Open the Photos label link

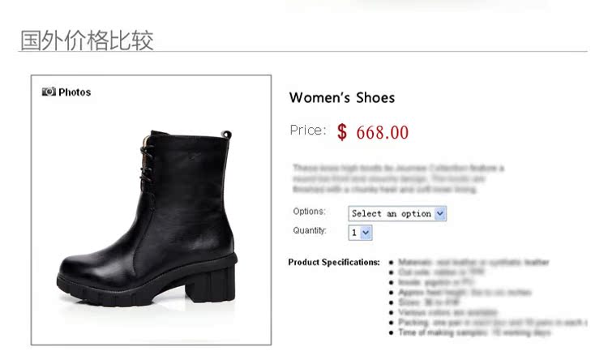point(75,92)
